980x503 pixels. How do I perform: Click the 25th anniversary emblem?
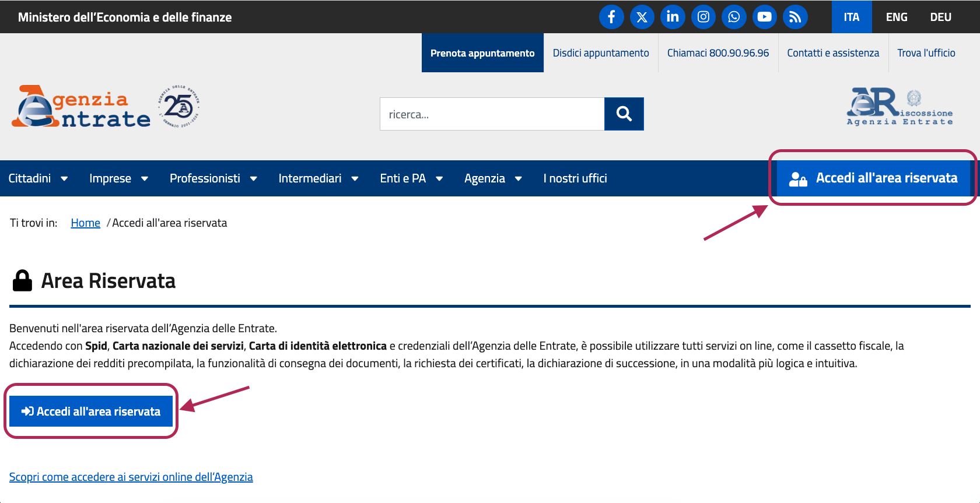coord(178,107)
